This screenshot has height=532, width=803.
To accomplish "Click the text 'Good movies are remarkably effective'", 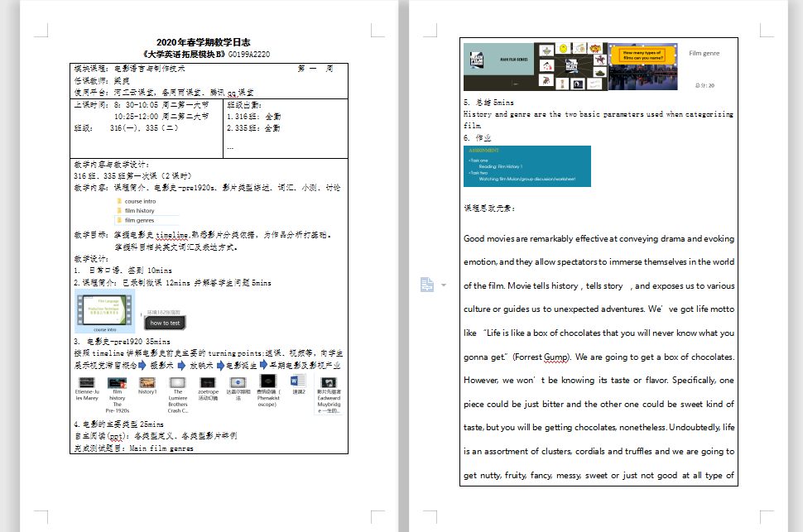I will pyautogui.click(x=536, y=238).
